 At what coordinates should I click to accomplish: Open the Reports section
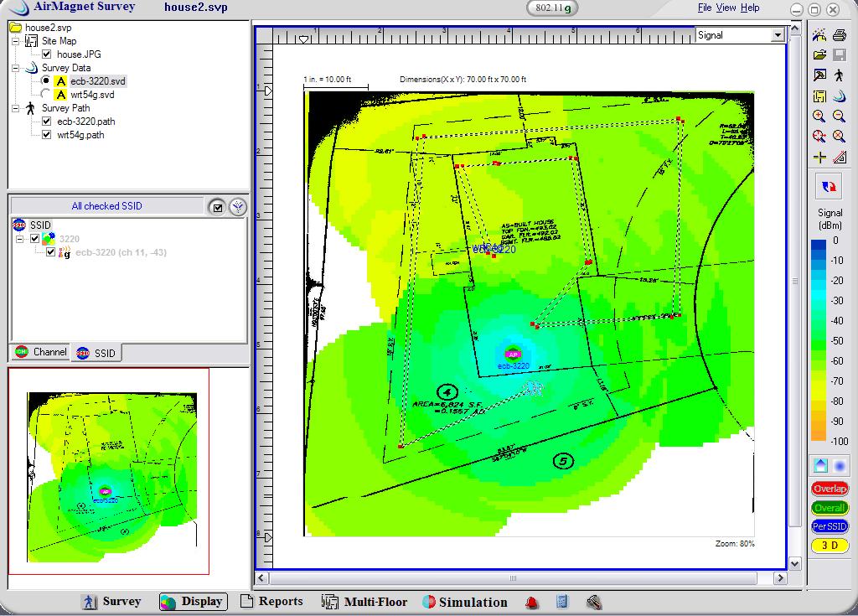click(x=272, y=601)
